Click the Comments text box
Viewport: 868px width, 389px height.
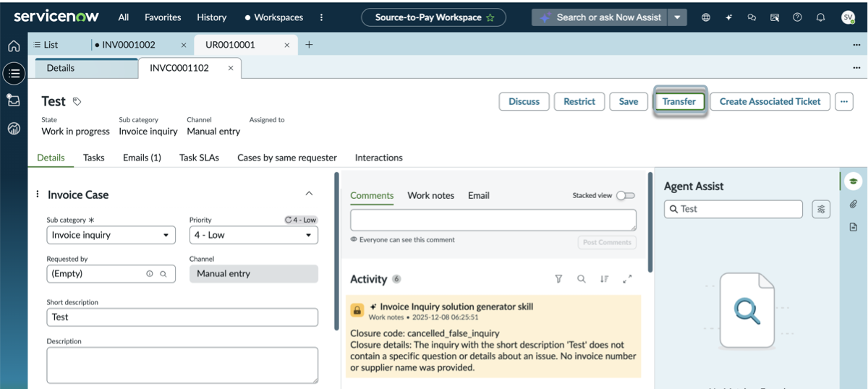[x=493, y=221]
